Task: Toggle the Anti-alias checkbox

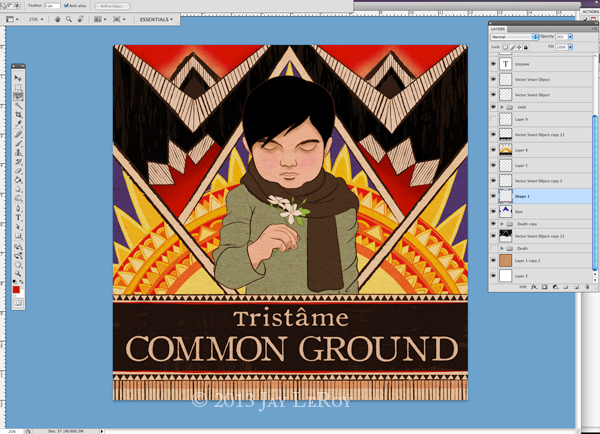Action: pos(66,6)
